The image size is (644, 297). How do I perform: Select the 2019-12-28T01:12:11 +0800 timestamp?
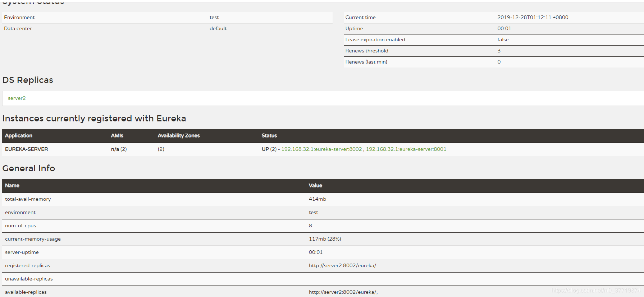pos(533,17)
